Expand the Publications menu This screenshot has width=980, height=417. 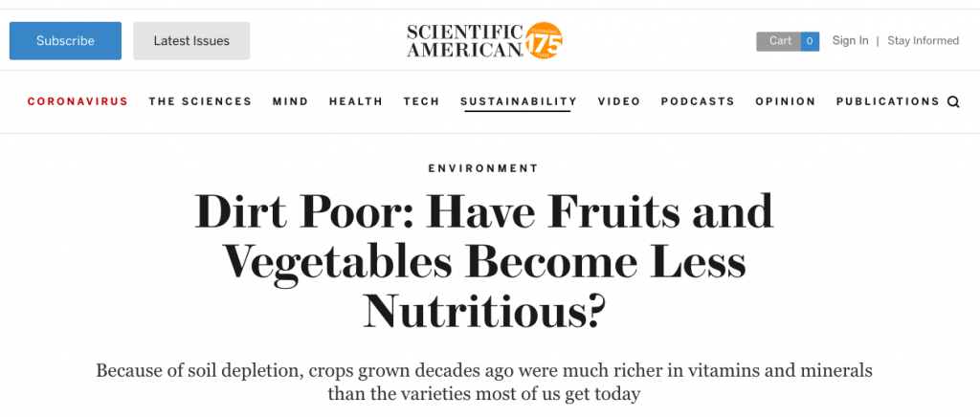pos(887,101)
